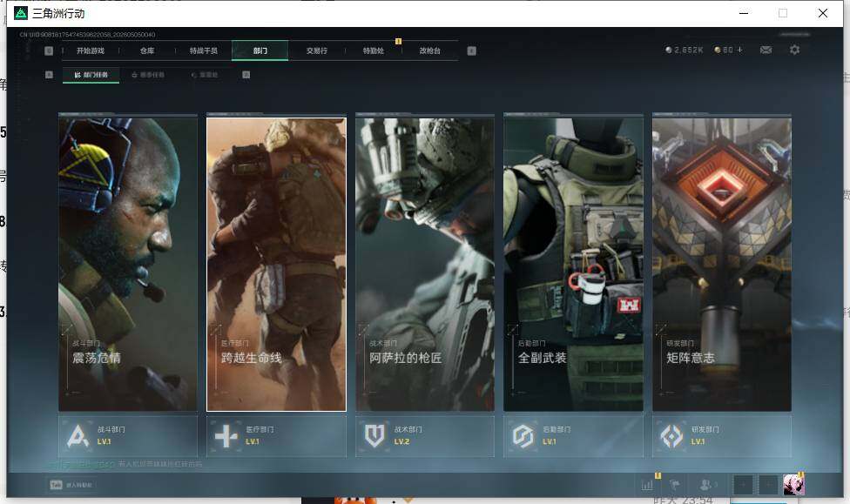Click the 医疗部门 cross icon
This screenshot has height=504, width=850.
coord(226,436)
